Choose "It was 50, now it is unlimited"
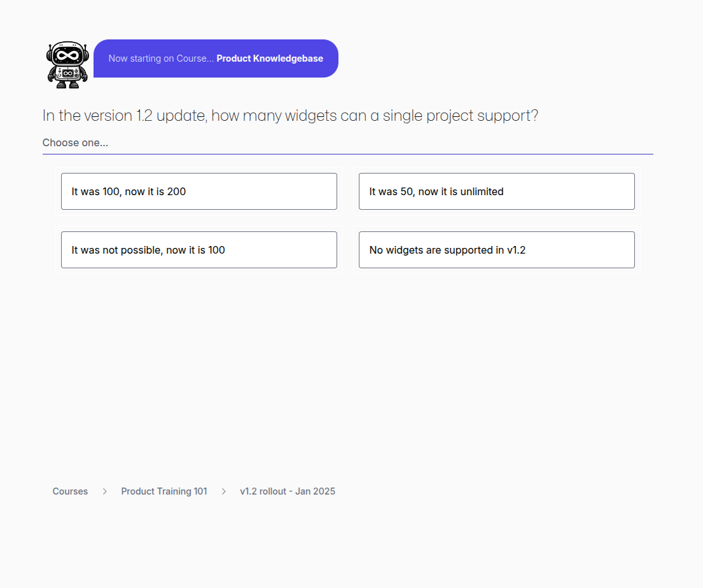703x588 pixels. point(496,191)
